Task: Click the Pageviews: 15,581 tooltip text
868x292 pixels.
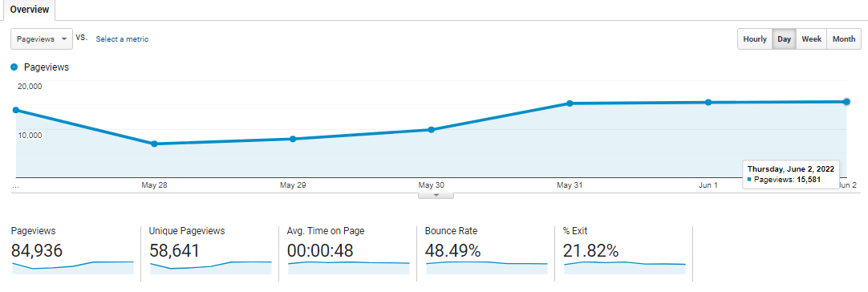Action: coord(787,180)
